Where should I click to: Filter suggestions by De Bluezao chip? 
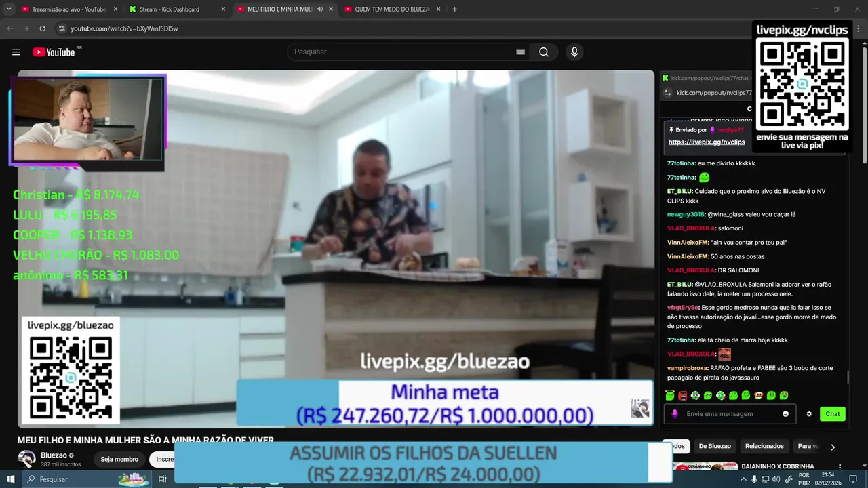click(715, 447)
